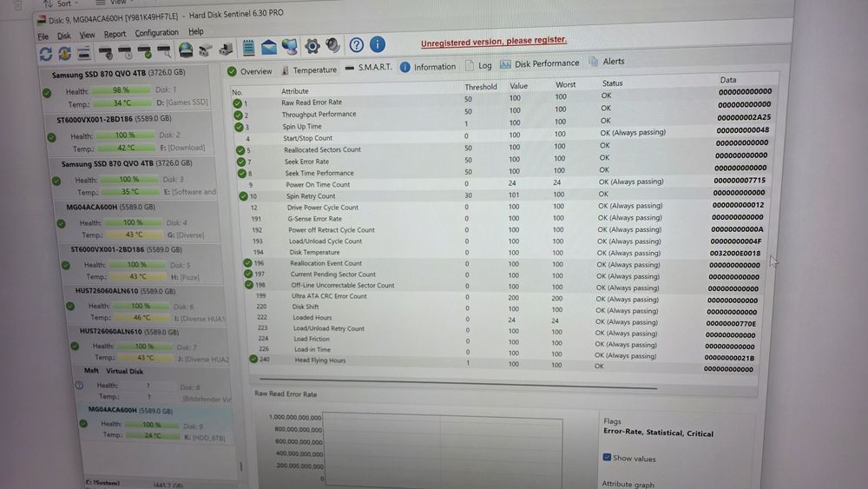
Task: Sort by the Worst column header
Action: click(565, 85)
